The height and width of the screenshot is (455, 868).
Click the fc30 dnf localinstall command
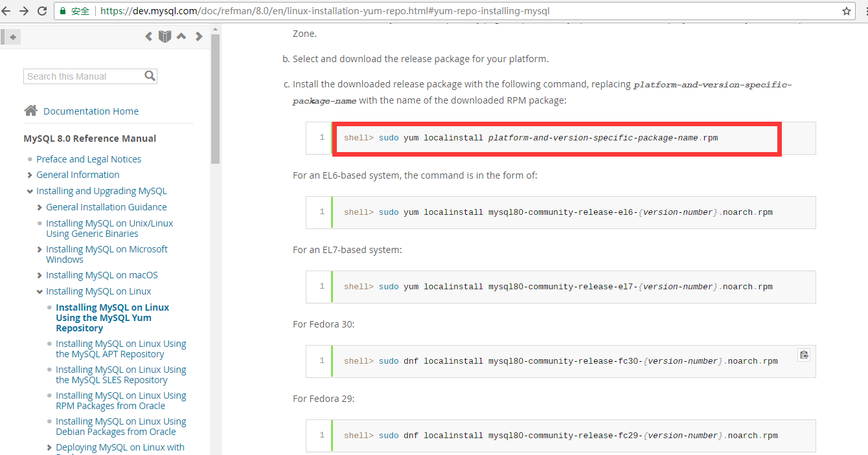(x=561, y=361)
